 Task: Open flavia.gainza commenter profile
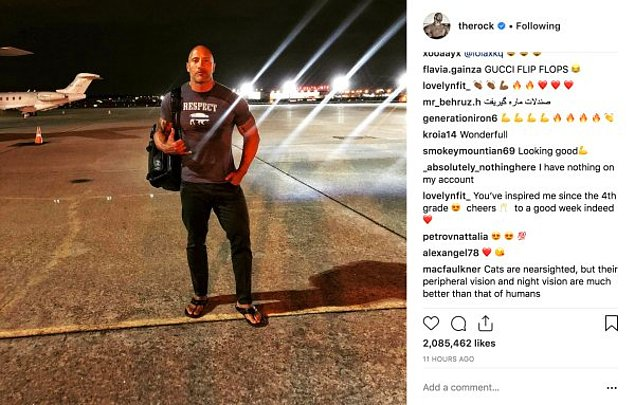click(452, 70)
